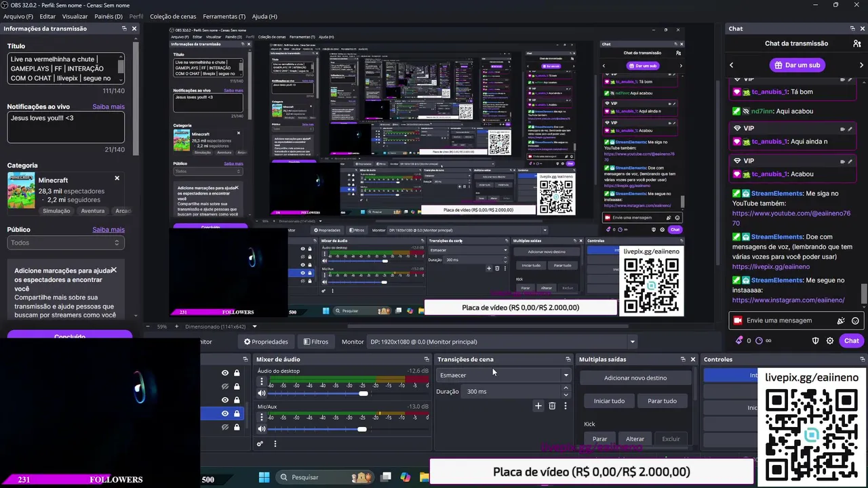Close the Multiplas saídas panel
The width and height of the screenshot is (868, 488).
coord(692,359)
